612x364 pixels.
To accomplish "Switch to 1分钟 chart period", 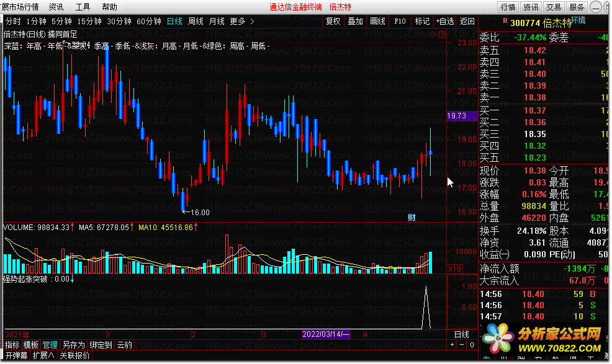I will click(x=36, y=22).
